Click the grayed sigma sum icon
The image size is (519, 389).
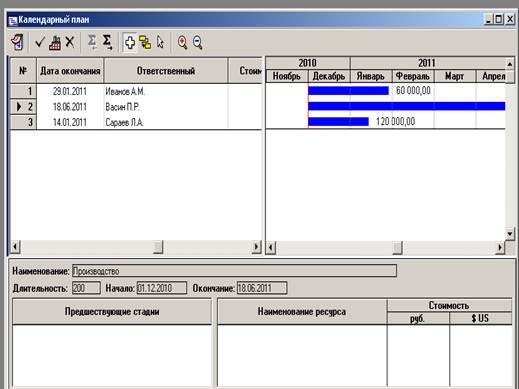tap(92, 42)
